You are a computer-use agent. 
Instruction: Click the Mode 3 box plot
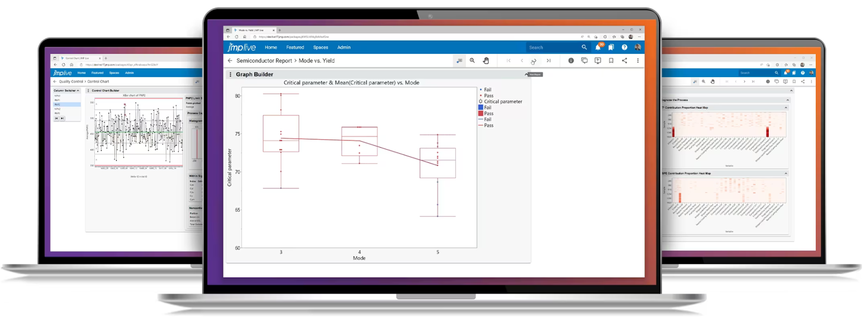coord(281,134)
